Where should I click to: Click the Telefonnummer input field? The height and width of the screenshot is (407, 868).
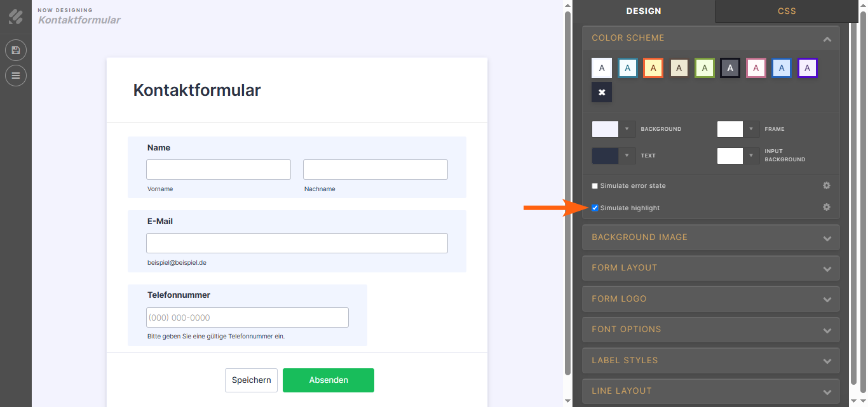(x=247, y=317)
